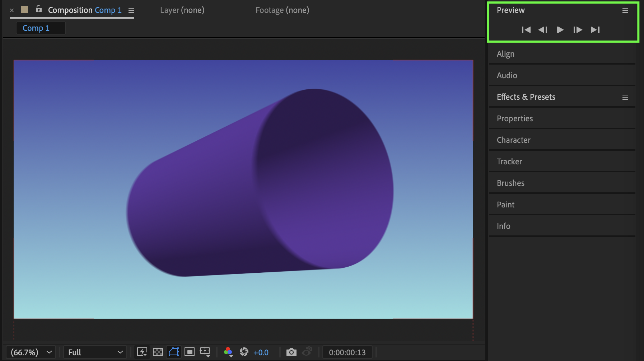Click the tan composition label color swatch

tap(24, 9)
